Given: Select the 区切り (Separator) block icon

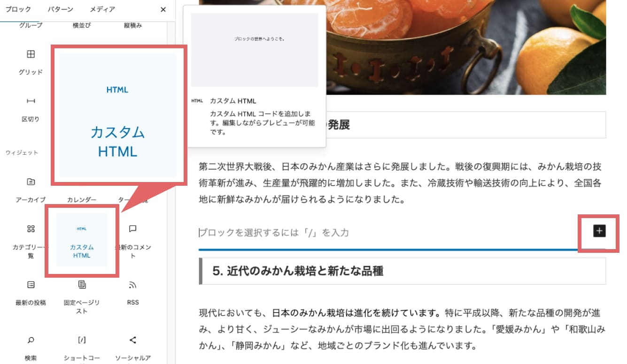Looking at the screenshot, I should click(30, 101).
